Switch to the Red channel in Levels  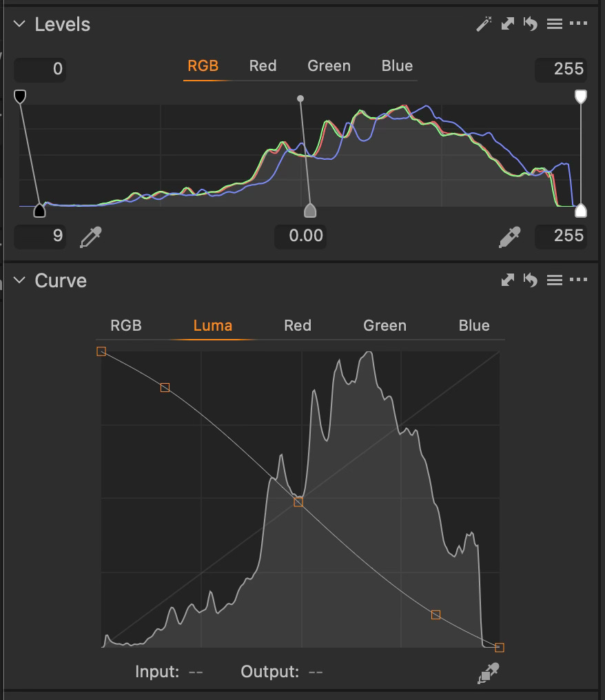pyautogui.click(x=263, y=66)
